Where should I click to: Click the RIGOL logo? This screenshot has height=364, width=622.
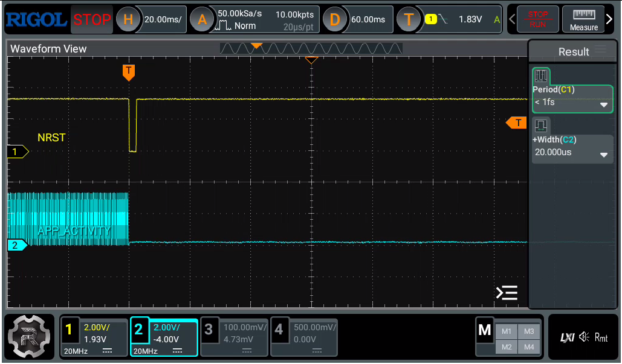[36, 19]
